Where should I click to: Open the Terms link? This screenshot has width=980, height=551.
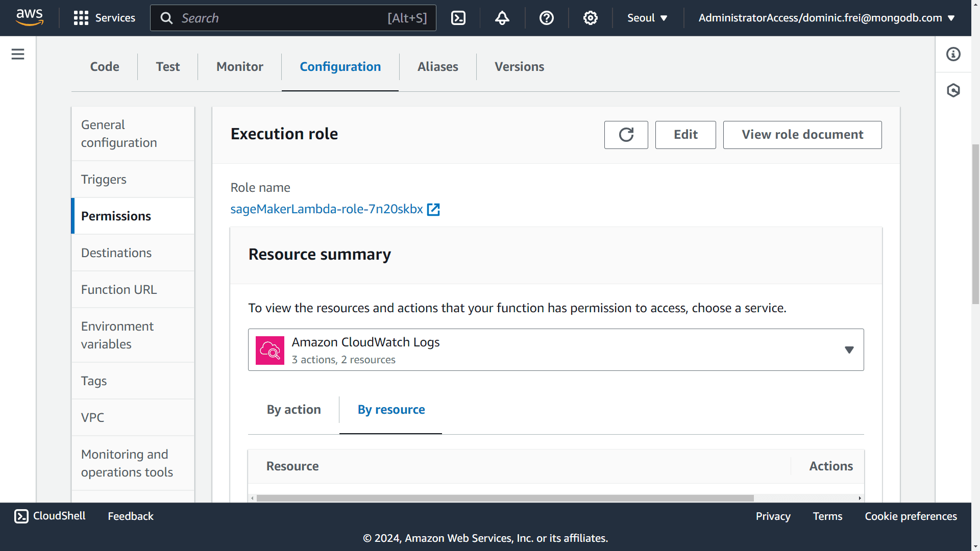coord(827,516)
